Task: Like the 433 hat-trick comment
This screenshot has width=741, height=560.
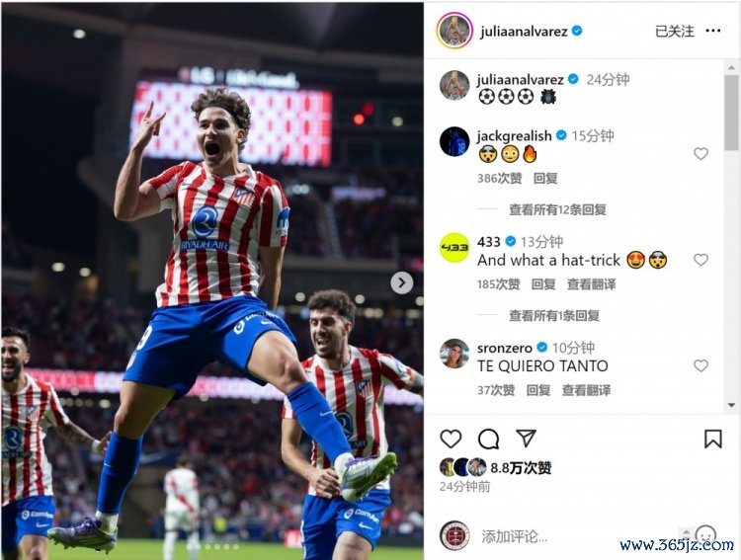Action: (700, 260)
